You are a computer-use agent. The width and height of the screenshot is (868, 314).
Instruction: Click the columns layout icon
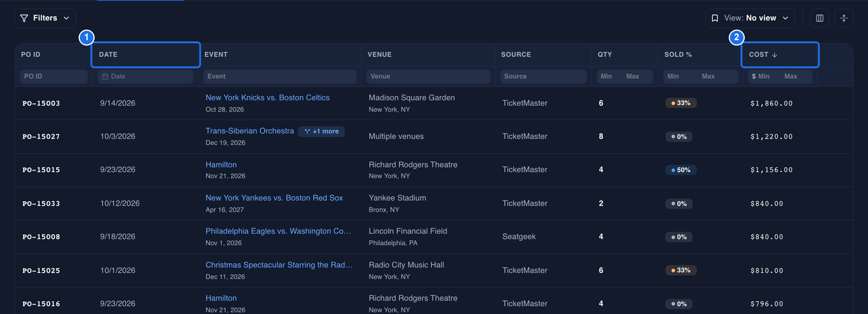[819, 18]
